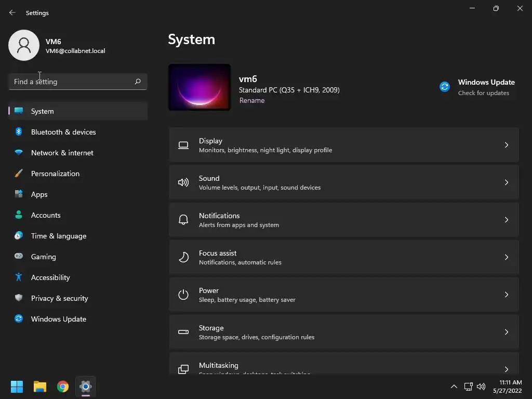
Task: Open Accounts in the sidebar
Action: click(78, 215)
